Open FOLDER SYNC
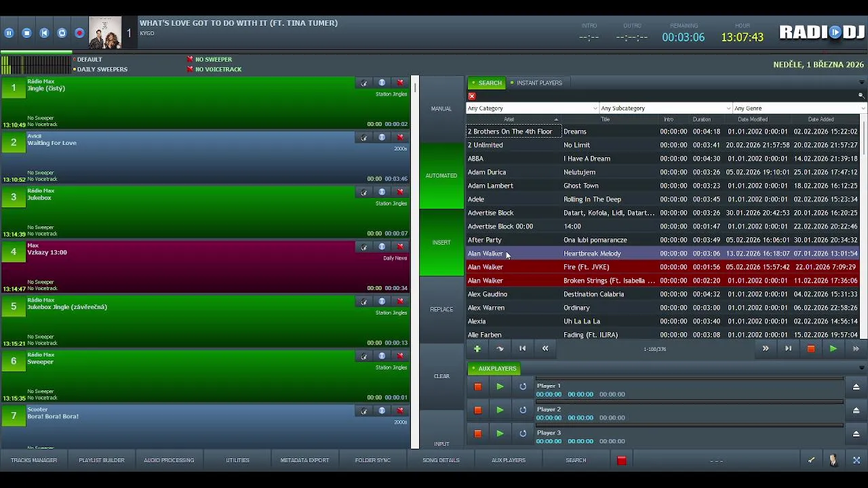 (x=373, y=460)
